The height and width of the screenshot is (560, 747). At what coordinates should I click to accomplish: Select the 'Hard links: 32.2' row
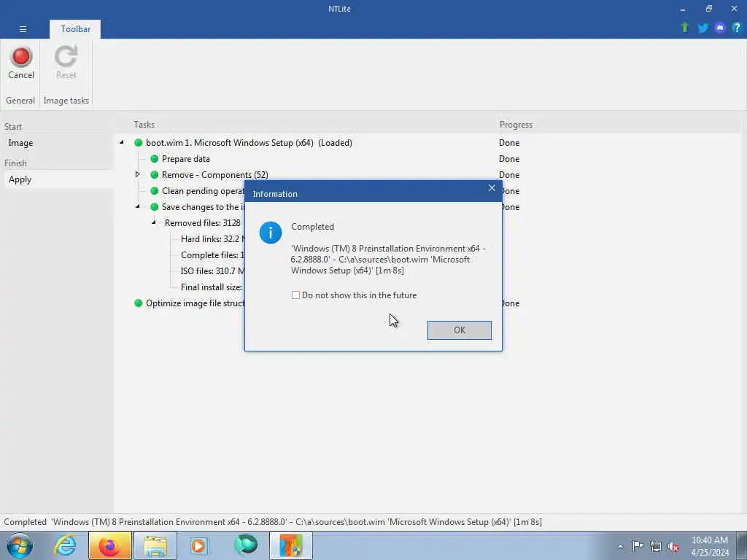tap(212, 239)
